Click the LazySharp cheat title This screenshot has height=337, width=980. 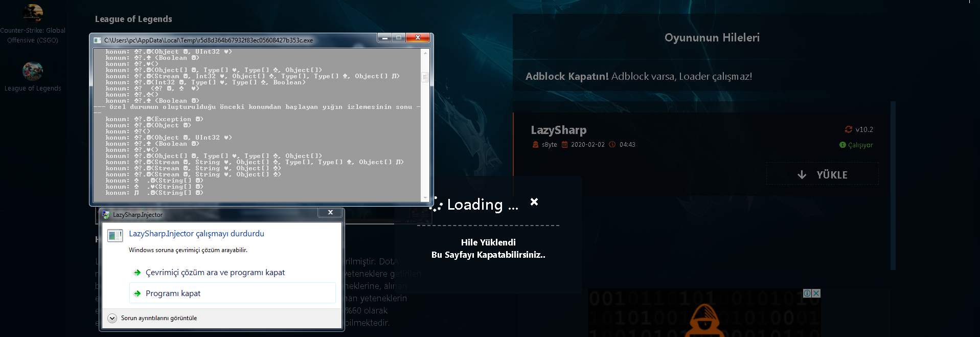click(558, 130)
